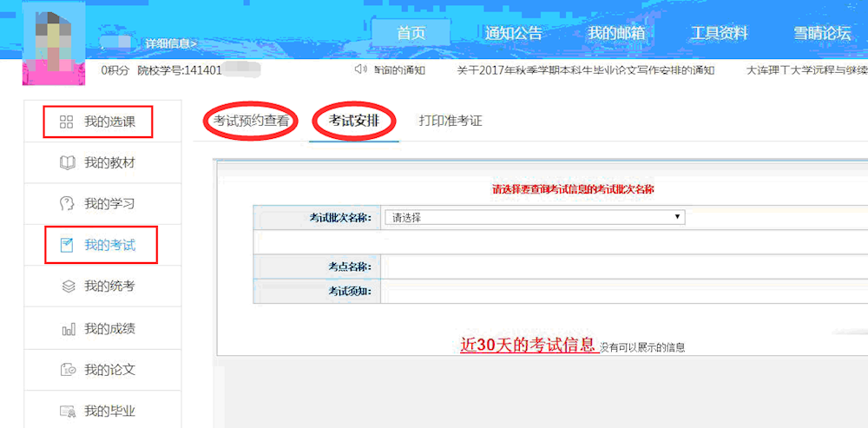Screen dimensions: 868x428
Task: Click the layers icon beside 我的统考
Action: pos(67,286)
